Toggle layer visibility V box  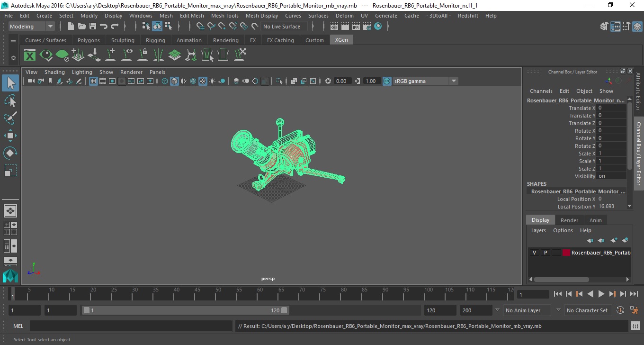535,253
